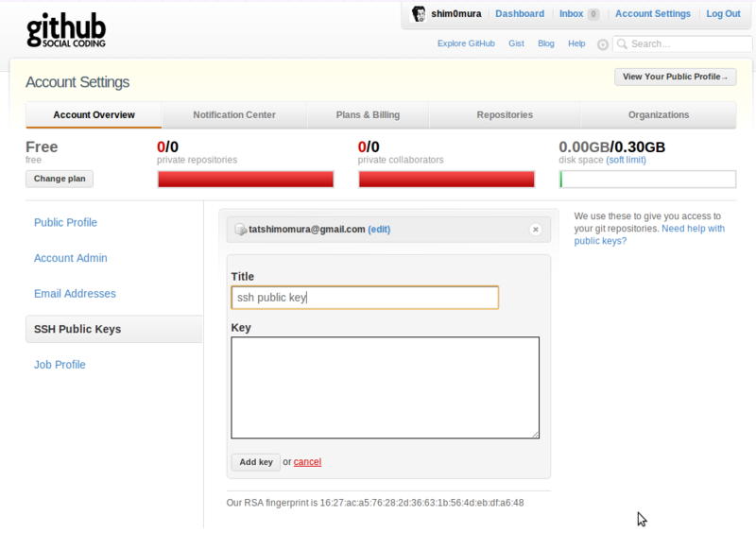Go to the Dashboard
Screen dimensions: 756x533
519,14
